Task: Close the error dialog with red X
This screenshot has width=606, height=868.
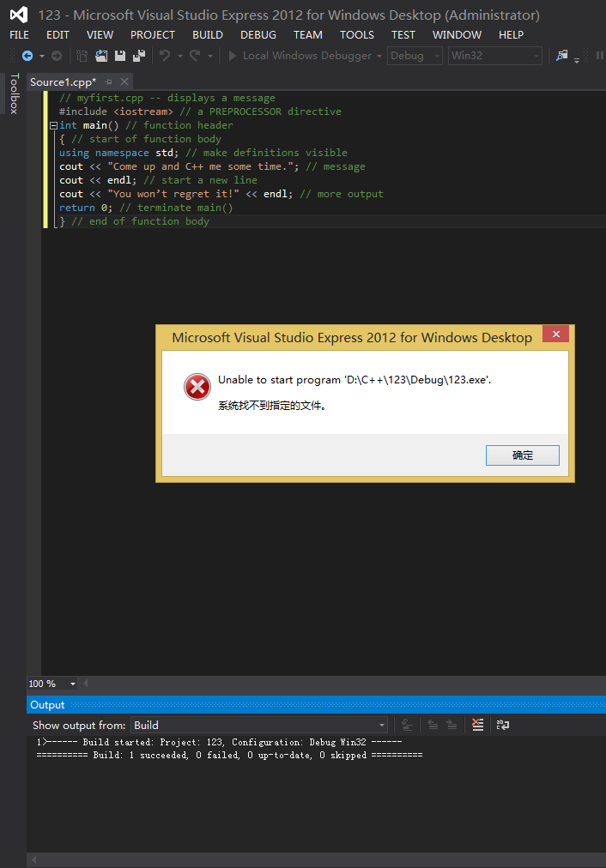Action: point(556,334)
